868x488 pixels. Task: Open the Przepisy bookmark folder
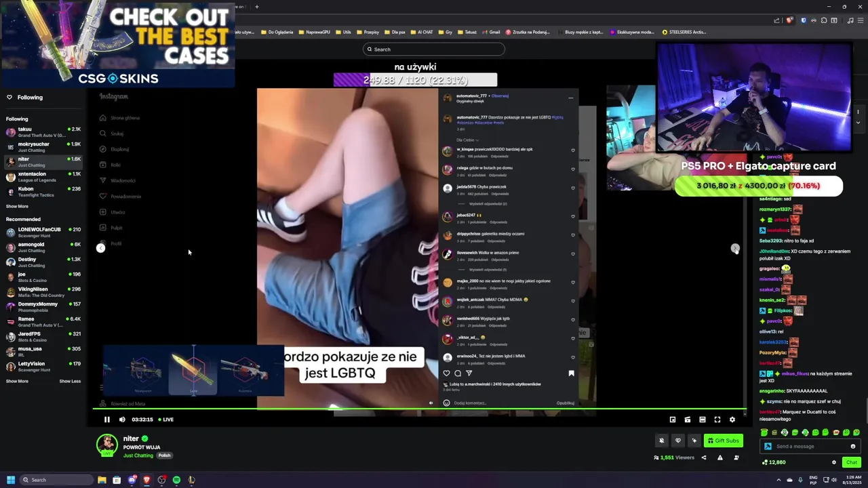click(x=368, y=32)
